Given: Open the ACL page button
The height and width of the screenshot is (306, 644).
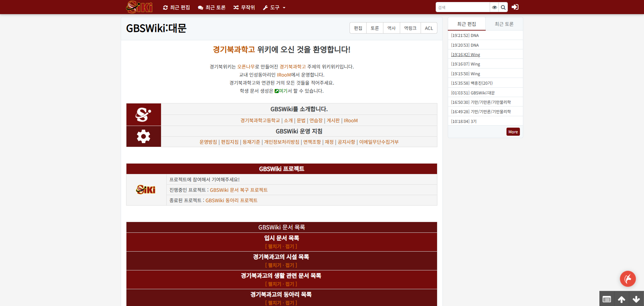Looking at the screenshot, I should click(x=429, y=28).
